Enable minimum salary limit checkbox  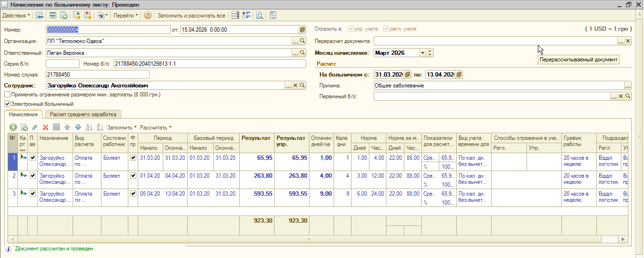[x=7, y=95]
